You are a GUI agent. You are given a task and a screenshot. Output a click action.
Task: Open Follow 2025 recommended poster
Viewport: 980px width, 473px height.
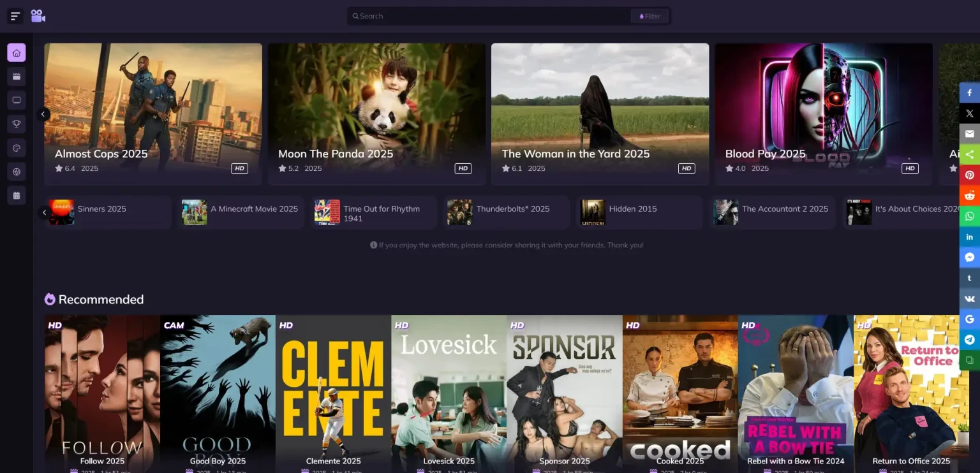click(102, 394)
